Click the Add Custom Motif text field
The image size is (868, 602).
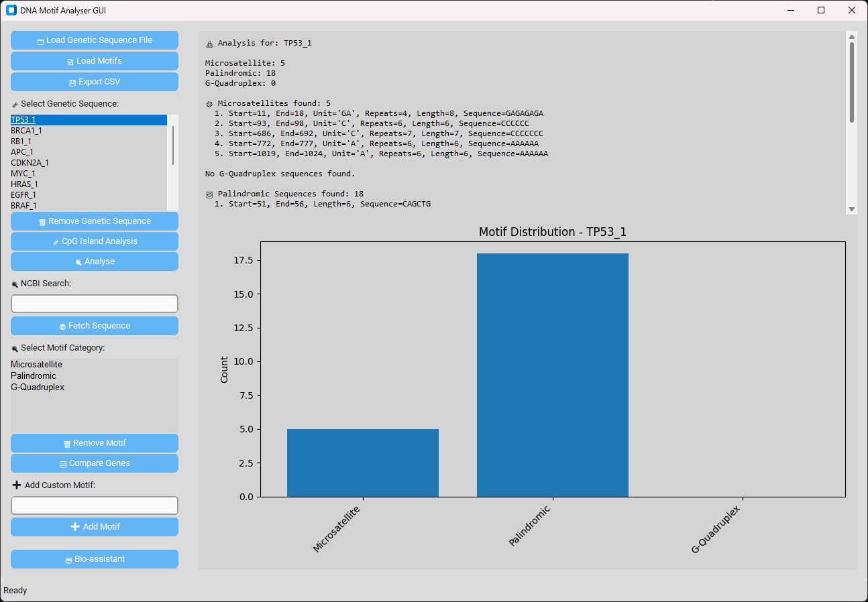pyautogui.click(x=95, y=505)
